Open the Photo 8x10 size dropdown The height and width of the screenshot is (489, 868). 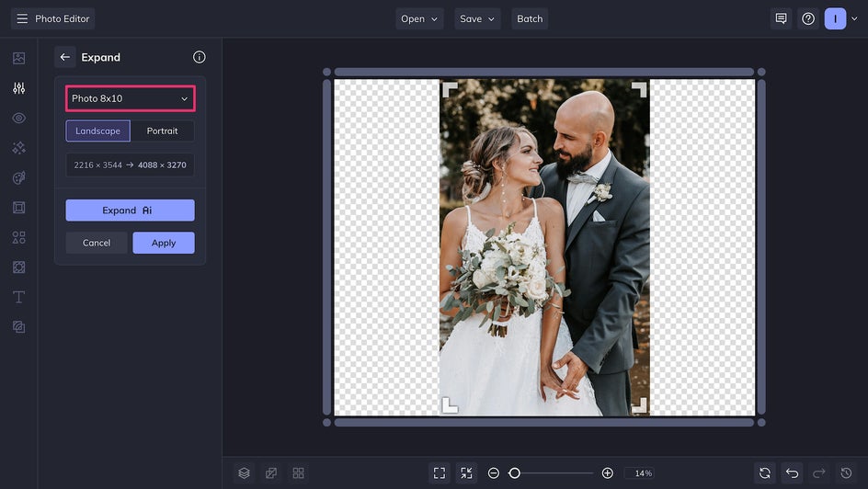click(x=130, y=98)
